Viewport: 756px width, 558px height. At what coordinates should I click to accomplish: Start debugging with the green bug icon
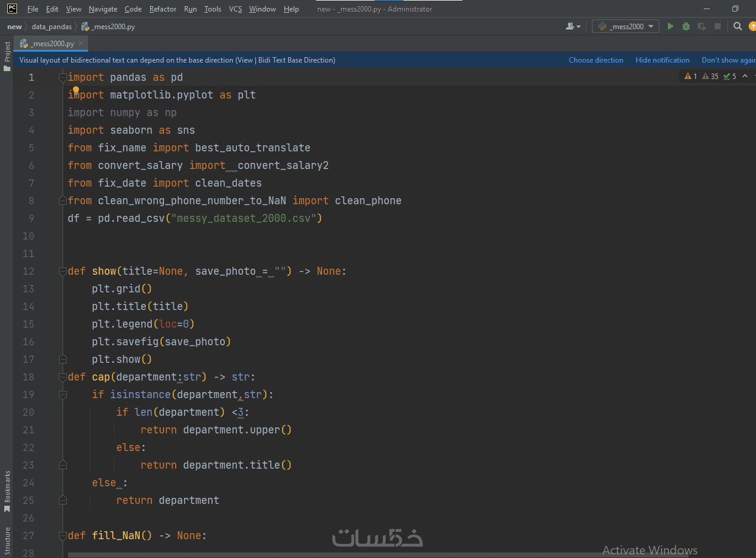pyautogui.click(x=686, y=27)
